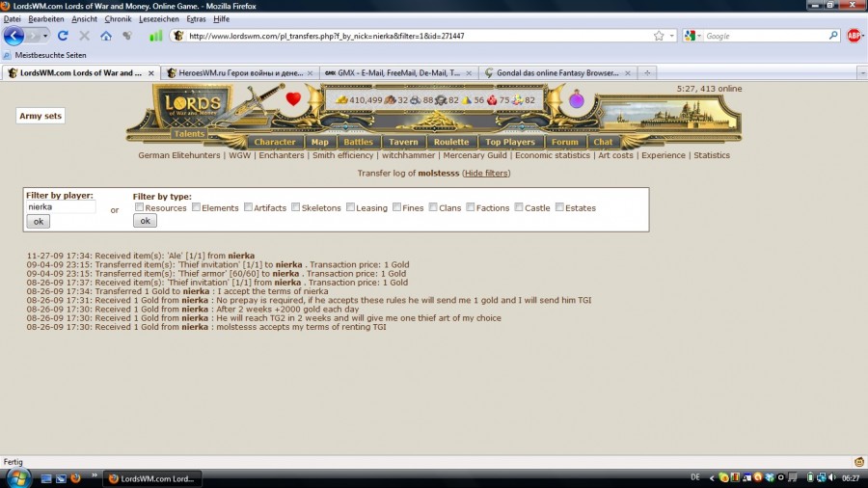Screen dimensions: 868x488
Task: Open a new tab with plus button
Action: tap(647, 73)
